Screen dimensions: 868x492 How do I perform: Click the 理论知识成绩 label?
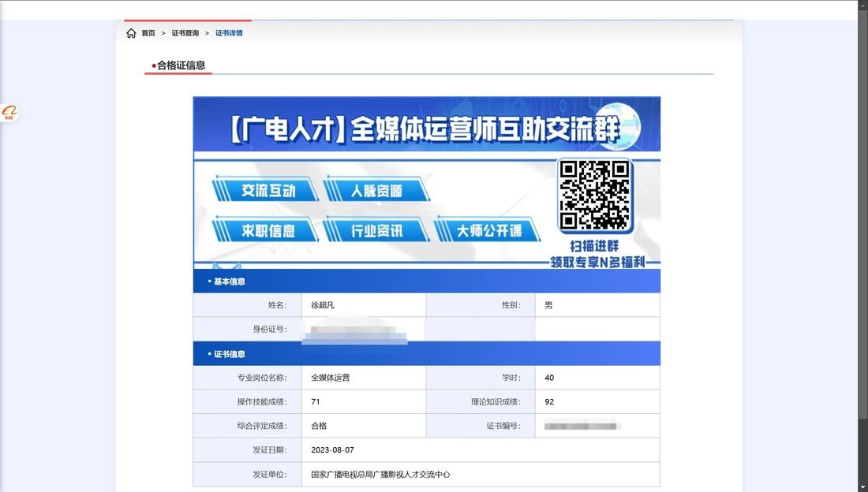pyautogui.click(x=496, y=402)
